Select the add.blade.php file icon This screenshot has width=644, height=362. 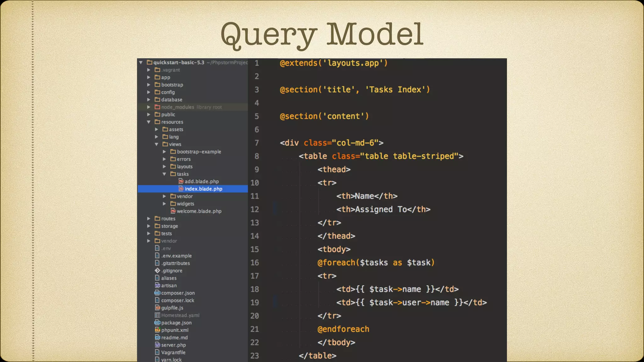(181, 181)
